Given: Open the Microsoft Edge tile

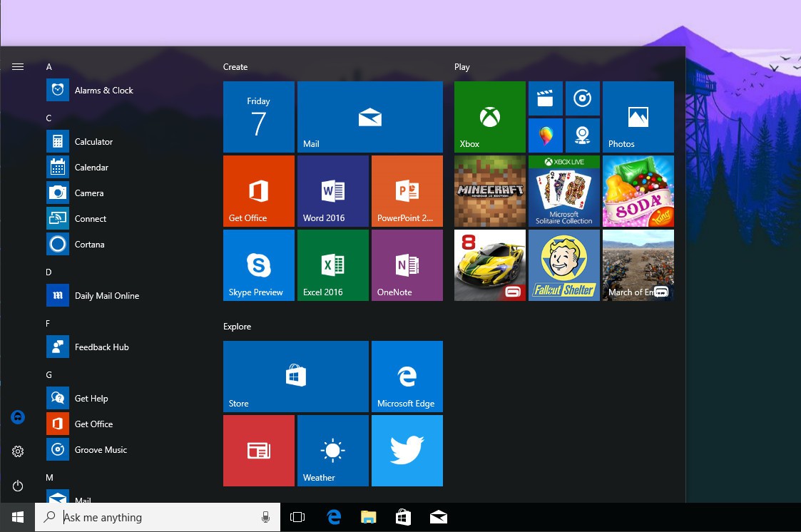Looking at the screenshot, I should coord(407,377).
